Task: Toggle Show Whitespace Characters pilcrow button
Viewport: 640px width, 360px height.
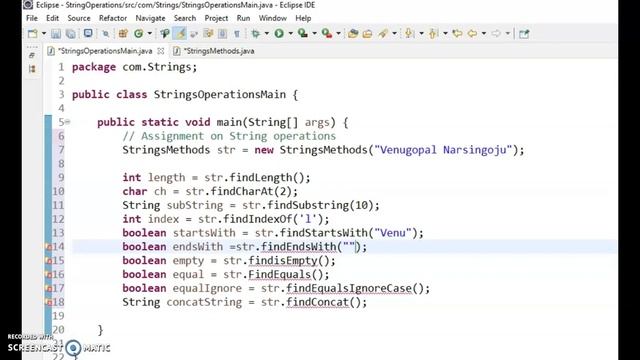Action: click(237, 33)
